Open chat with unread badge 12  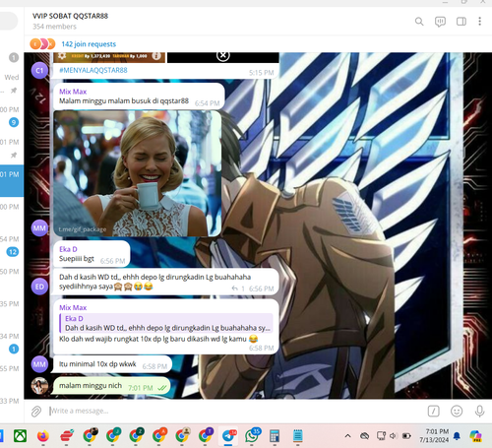[12, 245]
